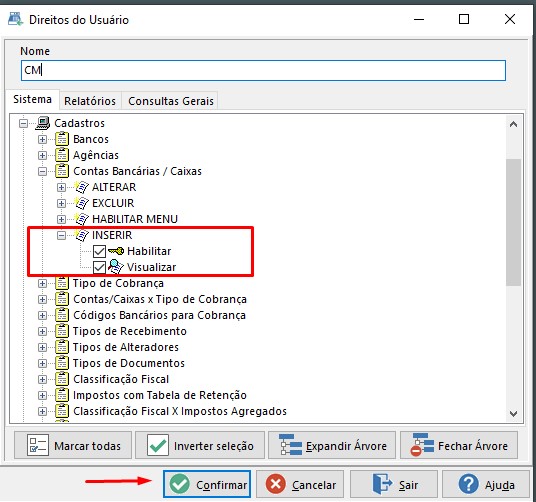Click the Marcar todas button
The width and height of the screenshot is (536, 502).
pyautogui.click(x=73, y=445)
